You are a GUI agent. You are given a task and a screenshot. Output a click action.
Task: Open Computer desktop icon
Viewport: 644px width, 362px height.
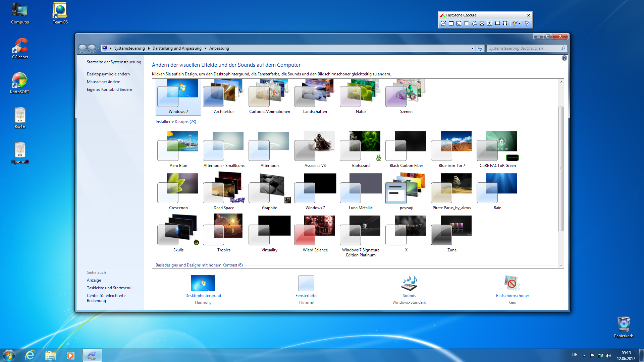point(20,13)
